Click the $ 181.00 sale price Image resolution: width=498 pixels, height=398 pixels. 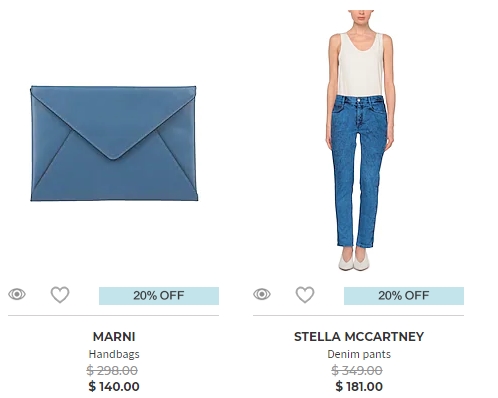[x=359, y=387]
